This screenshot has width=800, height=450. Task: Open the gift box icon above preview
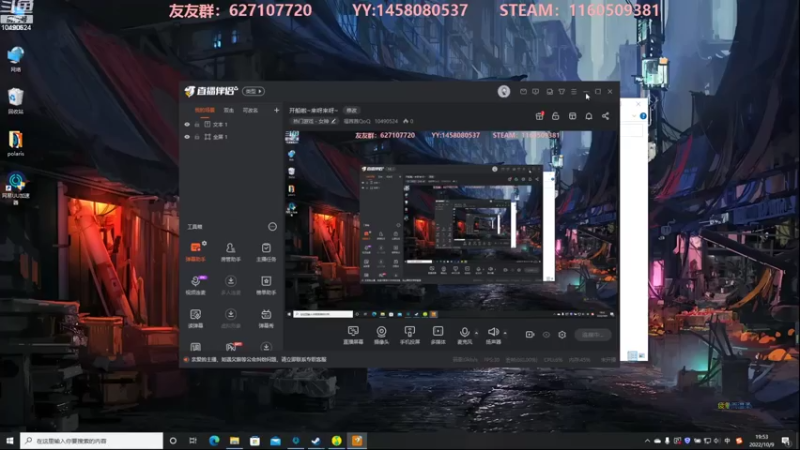(x=539, y=116)
